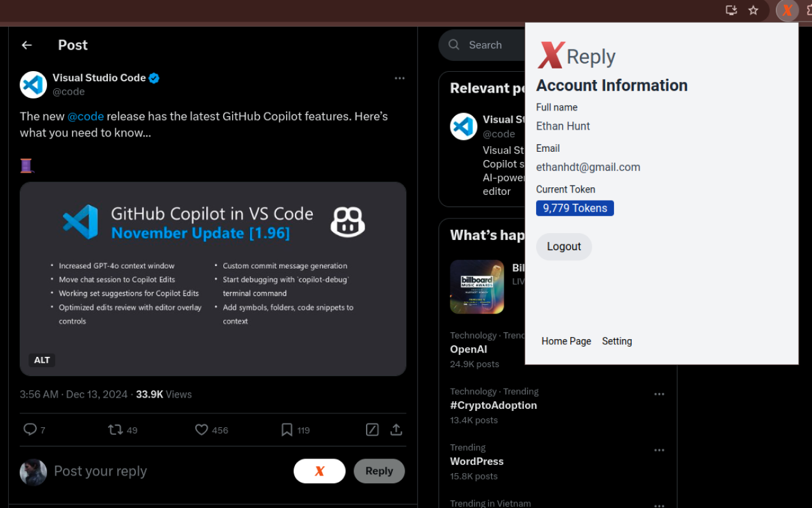
Task: Click the magnifier icon in Search
Action: (454, 44)
